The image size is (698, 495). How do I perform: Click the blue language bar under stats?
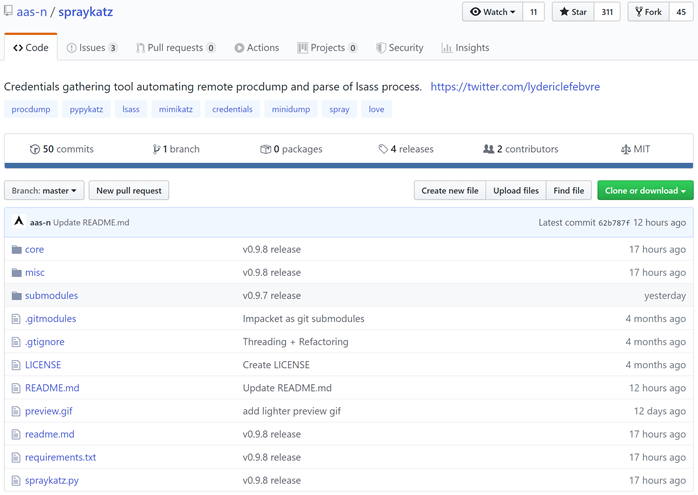[349, 166]
